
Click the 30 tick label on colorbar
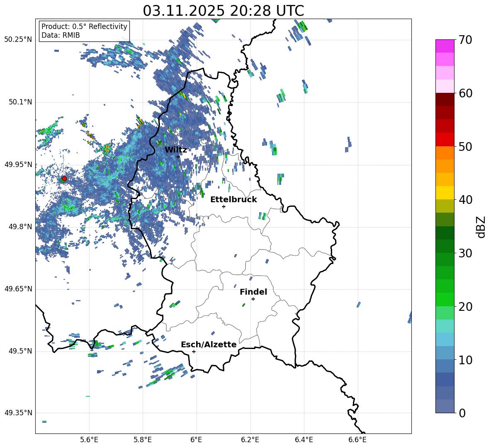click(x=466, y=253)
